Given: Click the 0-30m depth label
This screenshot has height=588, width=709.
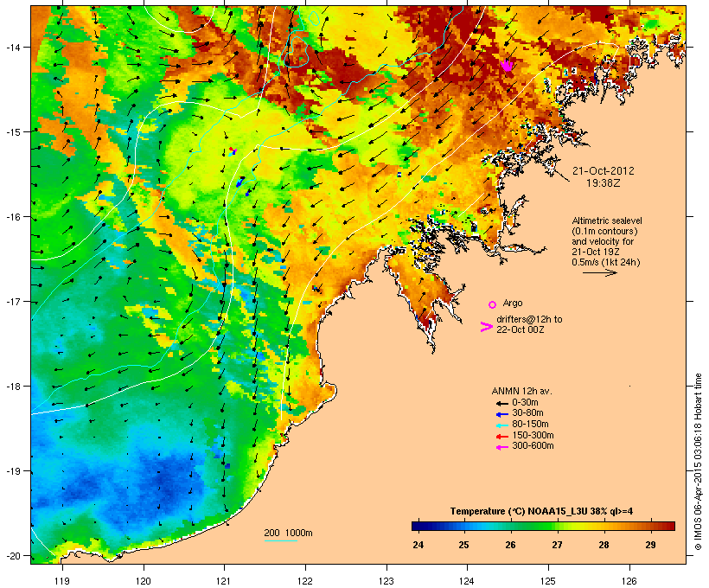Looking at the screenshot, I should (525, 403).
